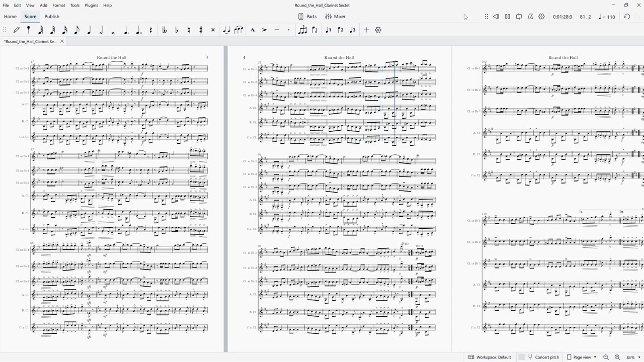Flip note direction
The height and width of the screenshot is (362, 644).
(x=315, y=30)
